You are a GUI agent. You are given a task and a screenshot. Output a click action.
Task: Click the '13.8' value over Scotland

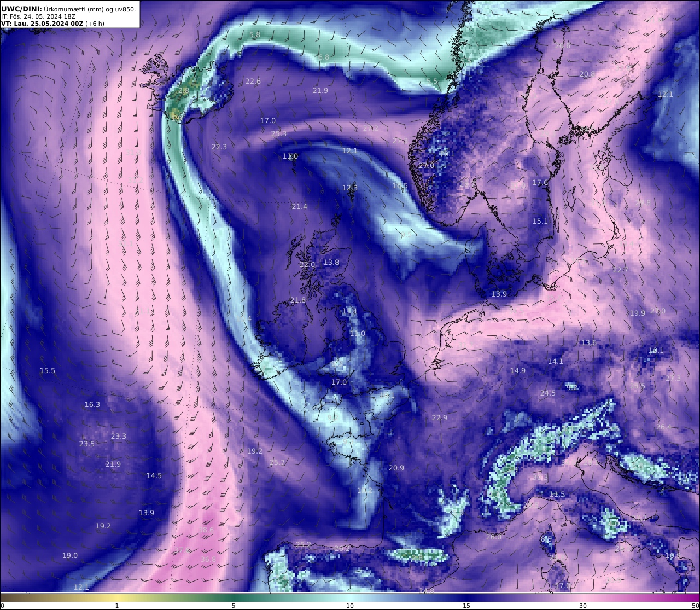point(331,262)
